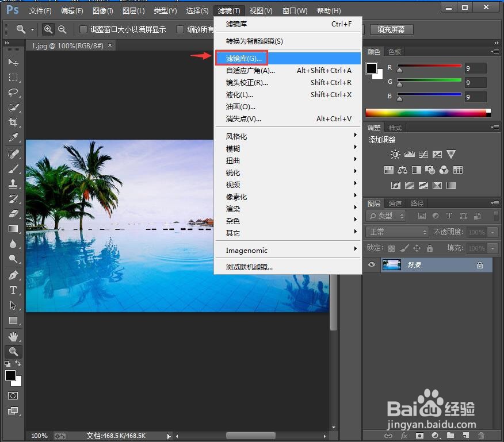Add a Curves adjustment from the 调整 panel
Viewport: 504px width, 442px height.
423,154
